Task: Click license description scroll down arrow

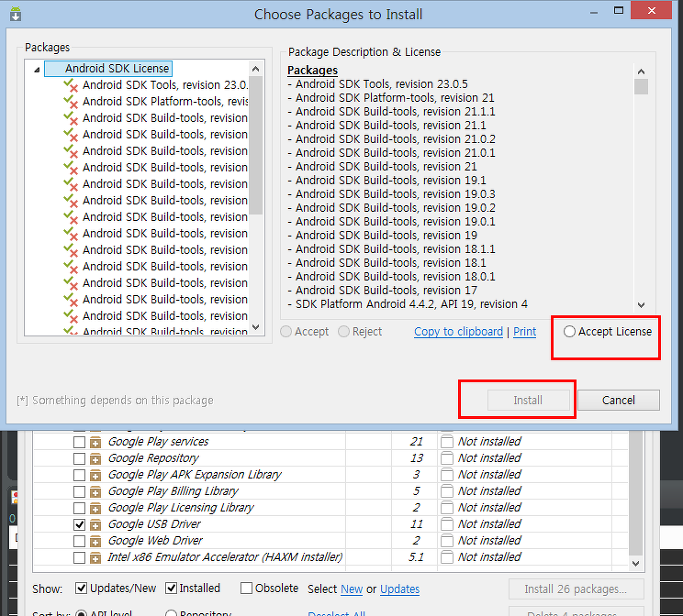Action: click(x=641, y=305)
